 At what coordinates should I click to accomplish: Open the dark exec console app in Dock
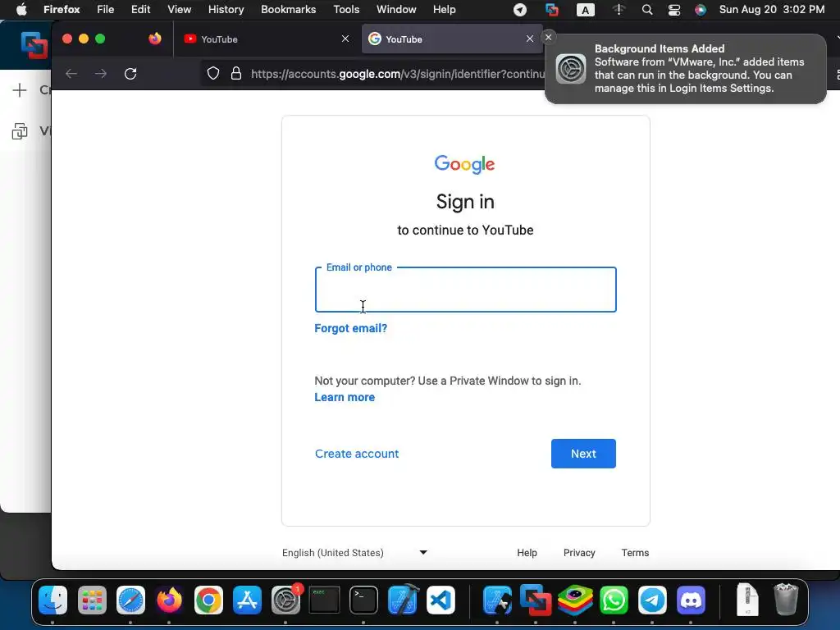click(x=325, y=600)
